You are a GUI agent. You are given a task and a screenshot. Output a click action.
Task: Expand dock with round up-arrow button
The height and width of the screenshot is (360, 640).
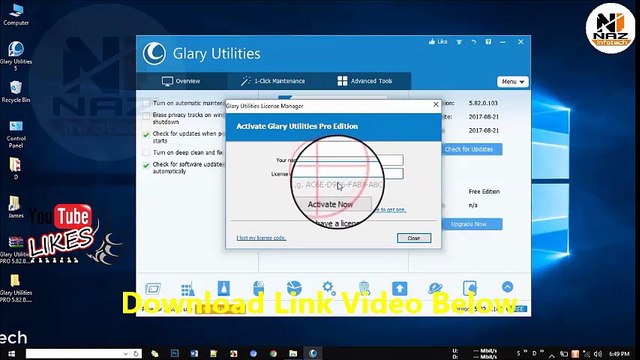pyautogui.click(x=507, y=287)
